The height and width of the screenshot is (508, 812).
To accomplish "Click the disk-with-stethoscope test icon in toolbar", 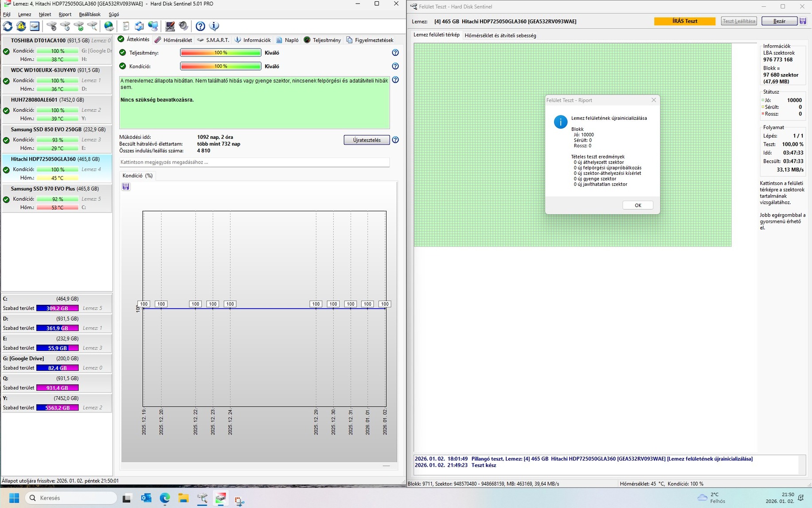I will point(52,26).
